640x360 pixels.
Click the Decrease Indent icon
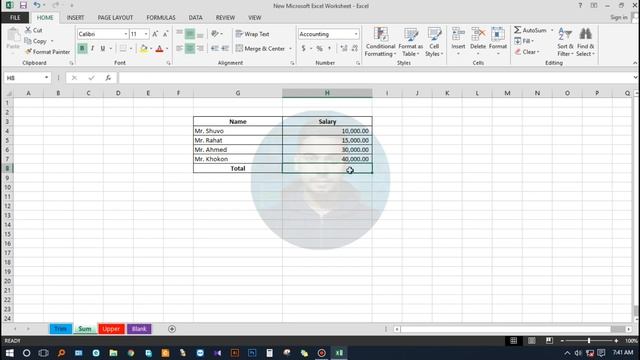point(215,48)
